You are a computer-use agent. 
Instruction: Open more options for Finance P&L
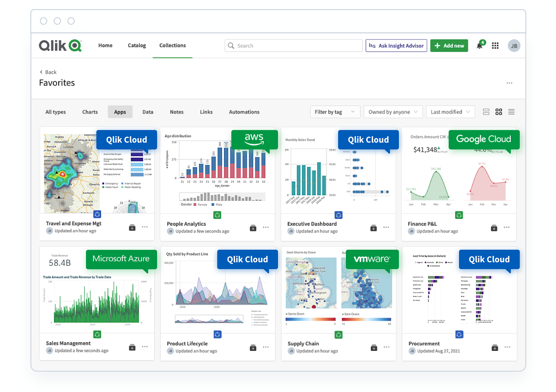[x=507, y=228]
